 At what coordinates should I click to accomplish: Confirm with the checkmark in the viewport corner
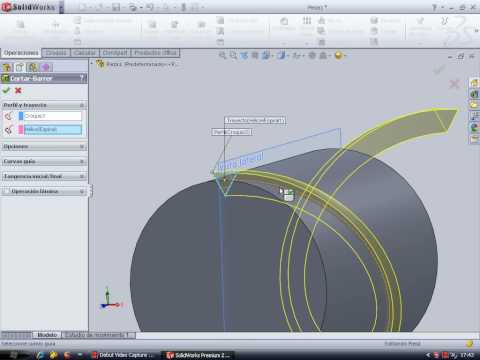click(439, 69)
